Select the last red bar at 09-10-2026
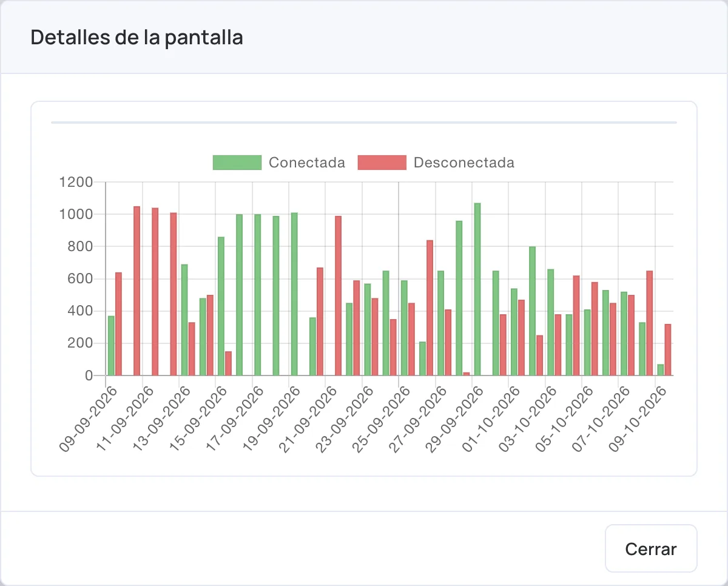728x586 pixels. point(668,350)
